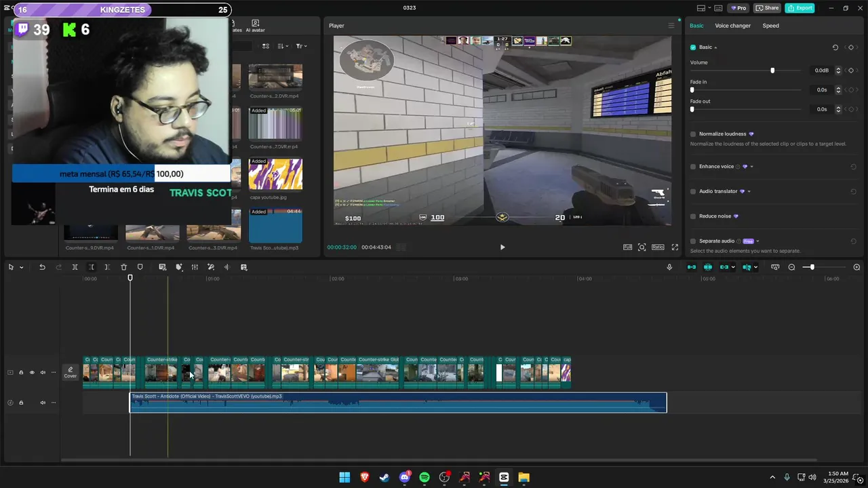Open File Explorer from the taskbar
This screenshot has width=868, height=488.
524,477
